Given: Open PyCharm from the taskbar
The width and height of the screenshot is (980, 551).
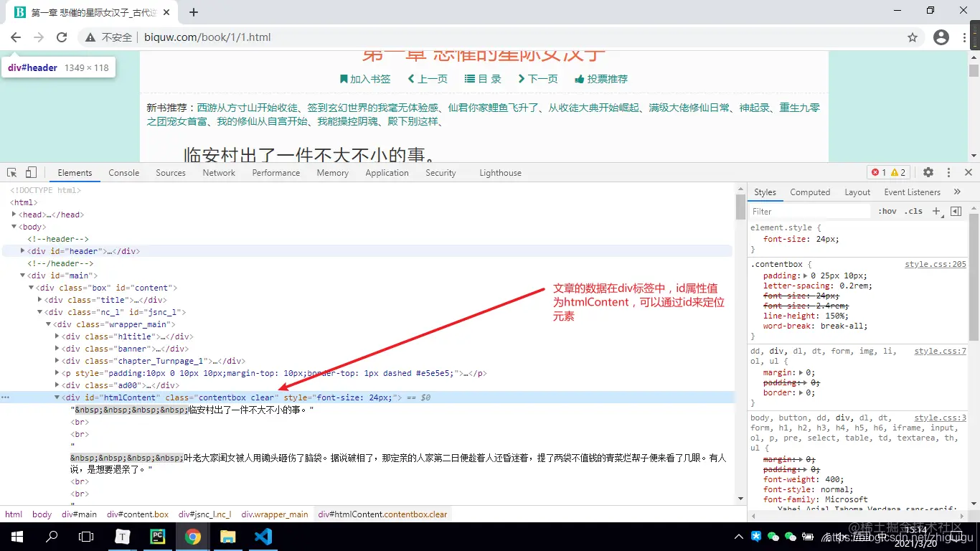Looking at the screenshot, I should click(x=158, y=536).
